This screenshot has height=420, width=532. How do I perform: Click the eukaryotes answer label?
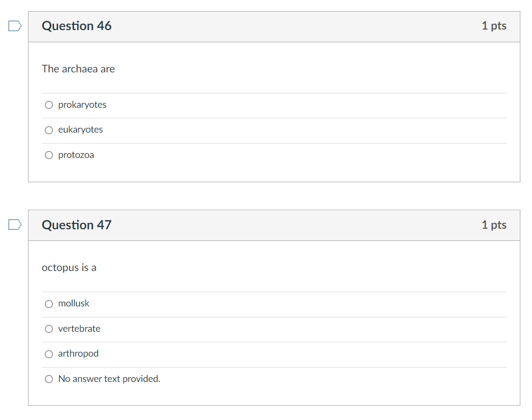80,129
